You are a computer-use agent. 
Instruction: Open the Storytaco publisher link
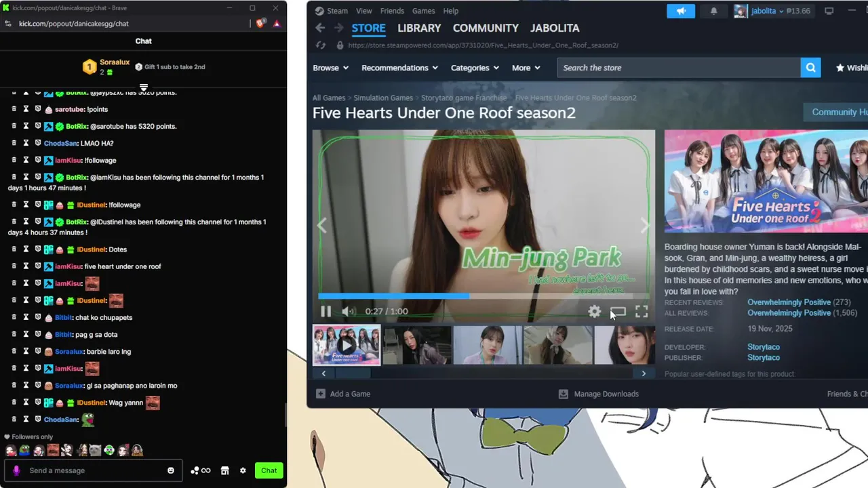click(764, 357)
